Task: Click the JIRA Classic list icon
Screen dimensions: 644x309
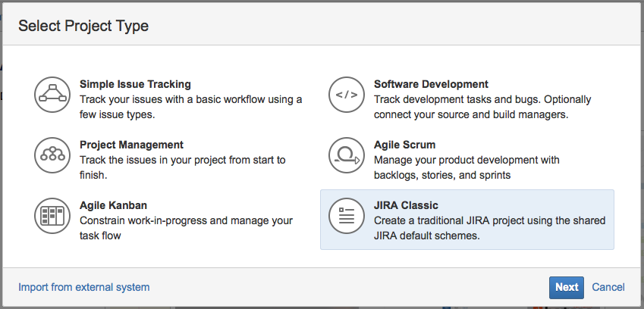Action: point(347,216)
